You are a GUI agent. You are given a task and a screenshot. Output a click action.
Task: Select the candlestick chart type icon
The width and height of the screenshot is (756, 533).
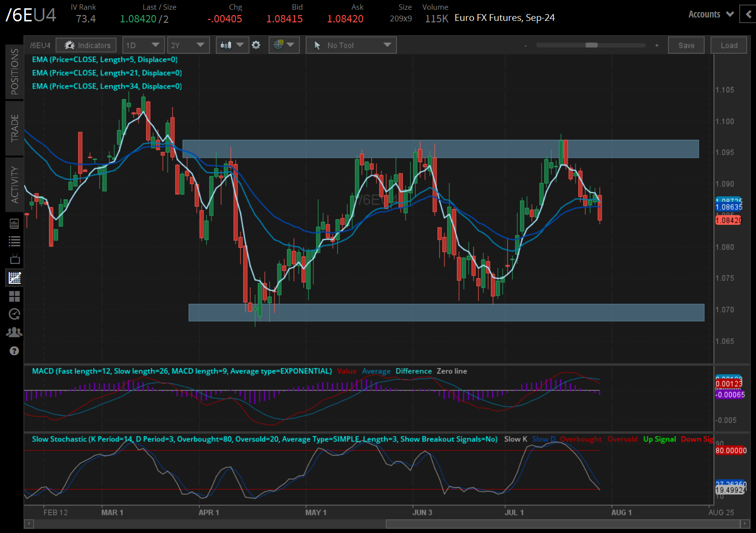[225, 45]
